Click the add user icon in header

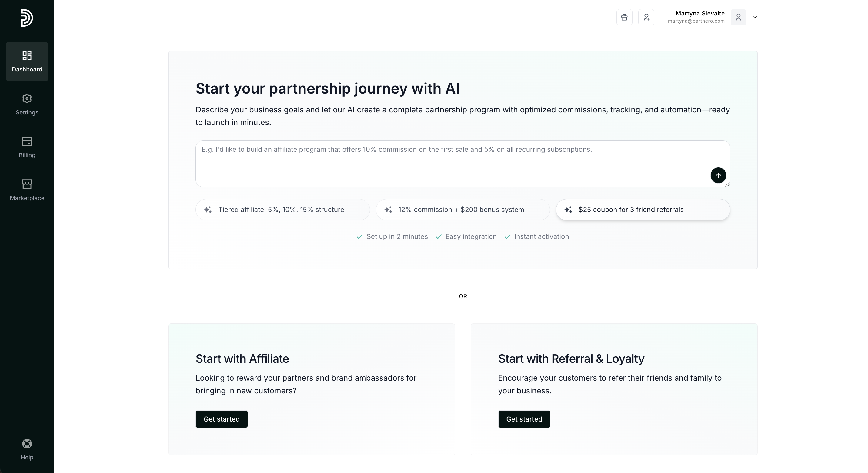coord(646,17)
